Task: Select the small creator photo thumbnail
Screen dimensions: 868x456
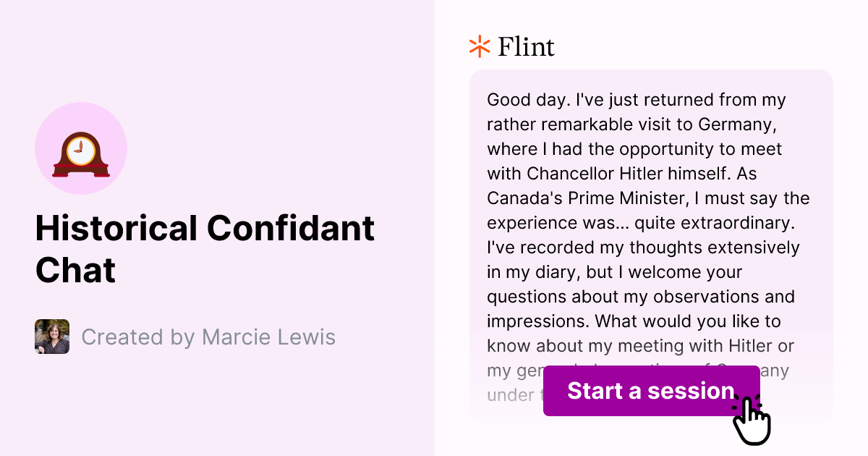Action: coord(51,337)
